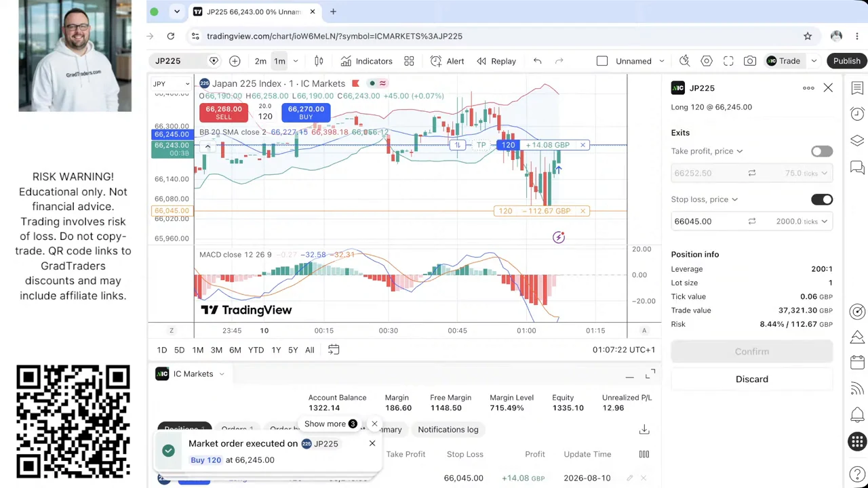Click the go to date calendar icon

click(x=334, y=350)
